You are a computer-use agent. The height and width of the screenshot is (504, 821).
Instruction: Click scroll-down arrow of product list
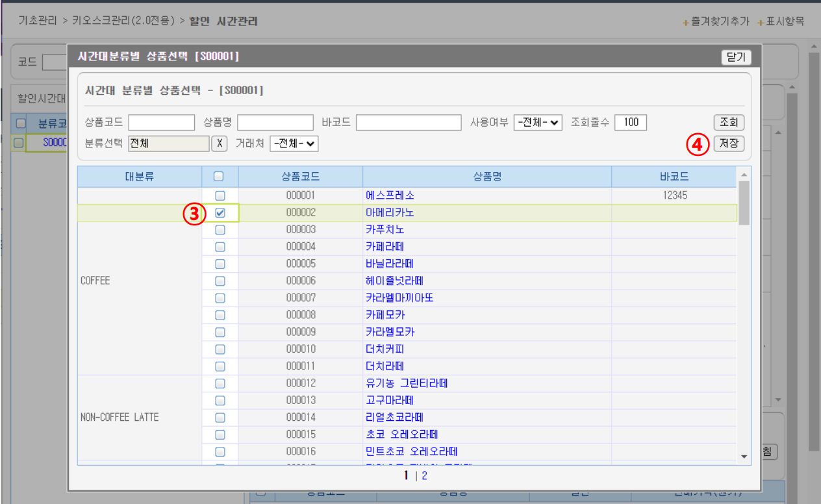[x=744, y=457]
